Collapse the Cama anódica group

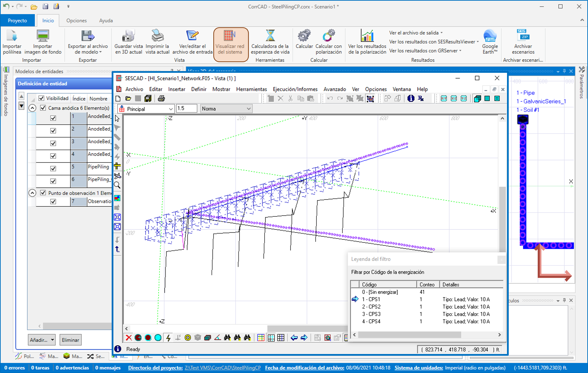pyautogui.click(x=32, y=108)
